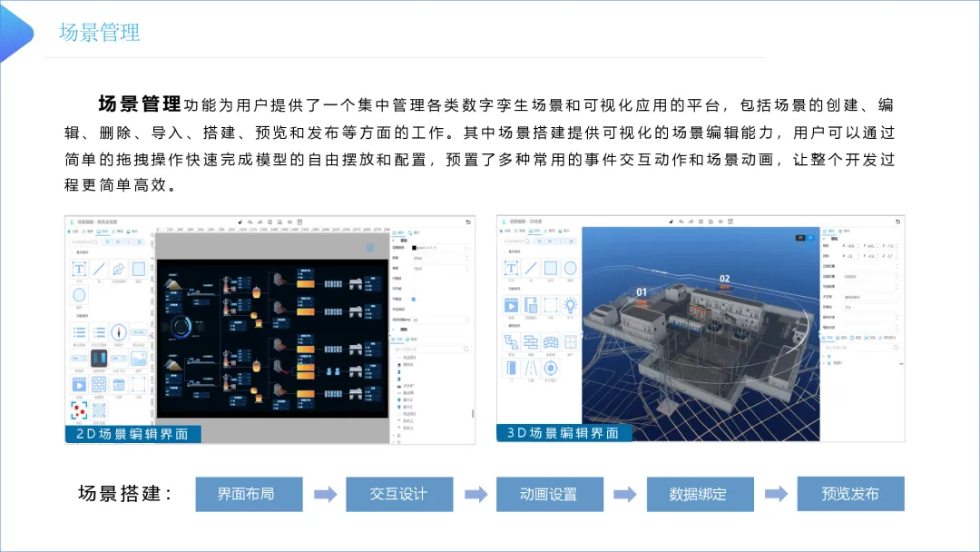This screenshot has width=980, height=552.
Task: Click the 01 marker in 3D scene
Action: [x=642, y=292]
